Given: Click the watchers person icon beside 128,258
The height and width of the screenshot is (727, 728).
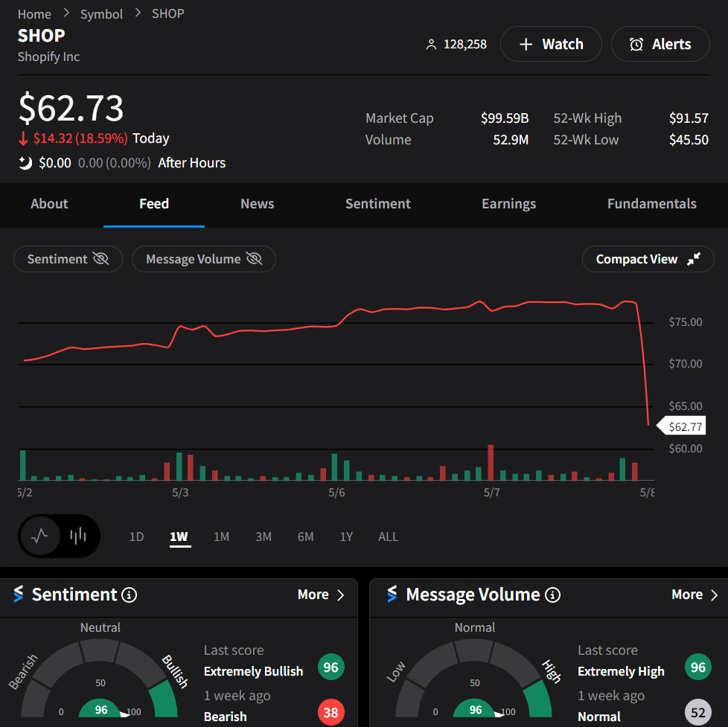Looking at the screenshot, I should 431,45.
